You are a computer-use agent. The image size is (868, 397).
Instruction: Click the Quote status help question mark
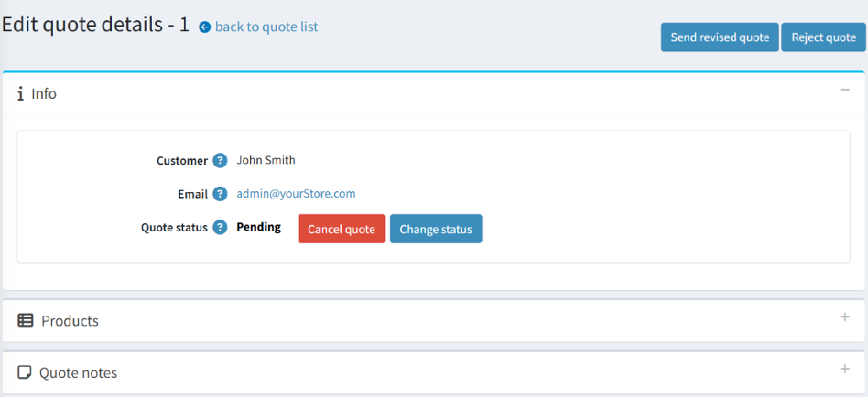click(220, 228)
